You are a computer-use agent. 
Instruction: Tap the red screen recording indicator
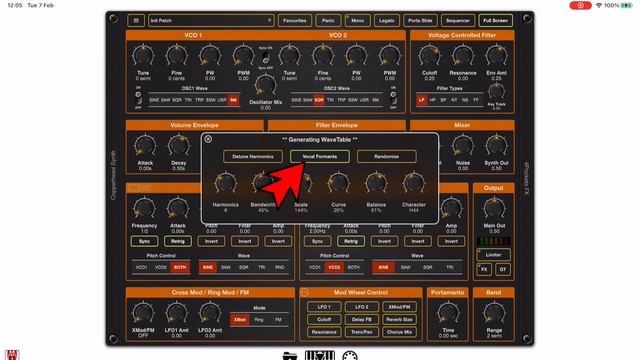580,5
